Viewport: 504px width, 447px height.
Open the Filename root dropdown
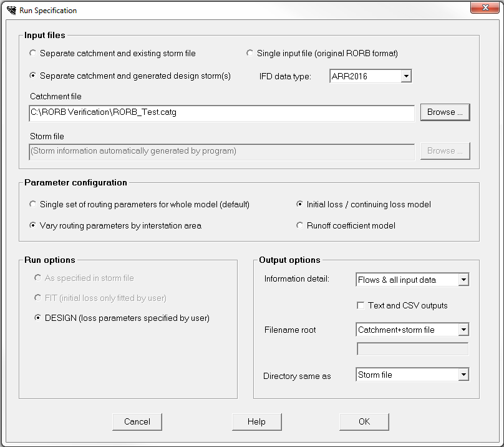click(x=462, y=330)
